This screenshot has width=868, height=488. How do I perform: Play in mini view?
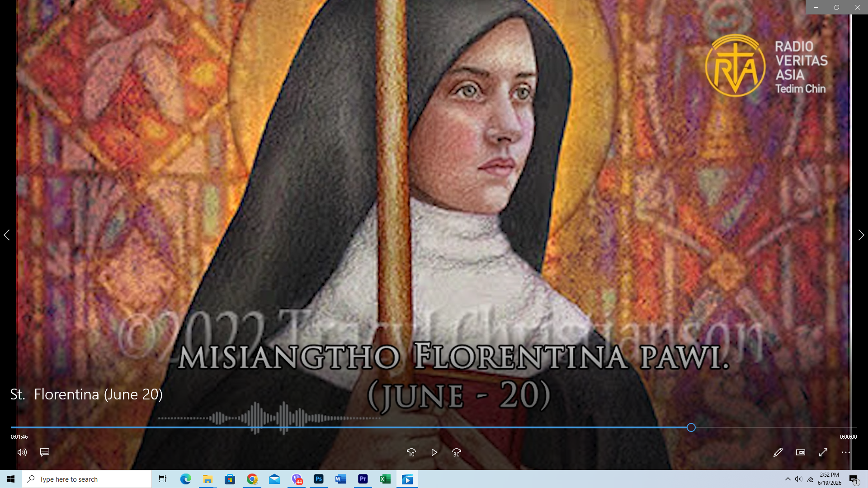[x=801, y=452]
